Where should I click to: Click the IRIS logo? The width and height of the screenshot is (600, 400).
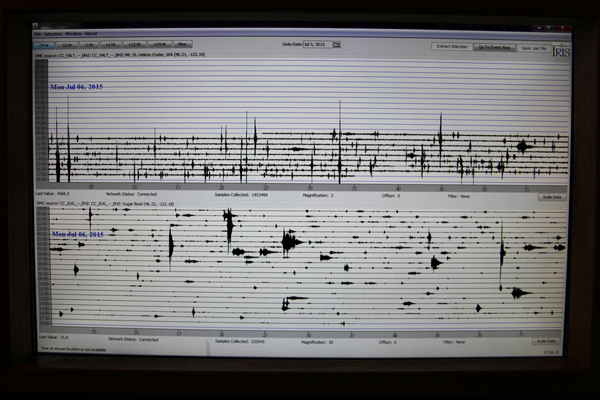(x=560, y=50)
